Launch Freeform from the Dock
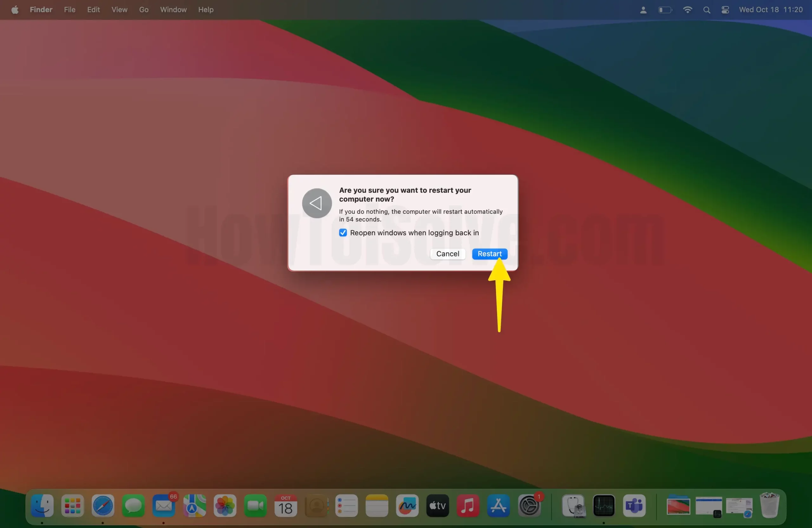The height and width of the screenshot is (528, 812). 407,505
